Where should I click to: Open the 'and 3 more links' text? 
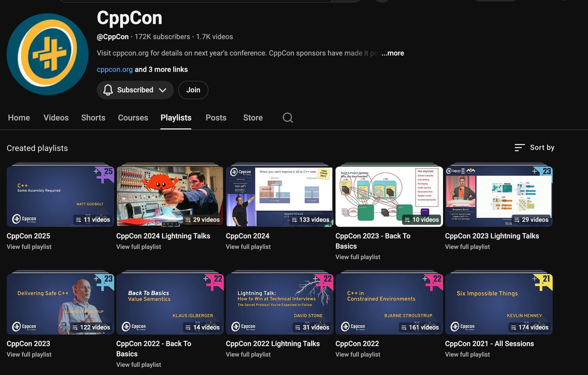pos(161,70)
